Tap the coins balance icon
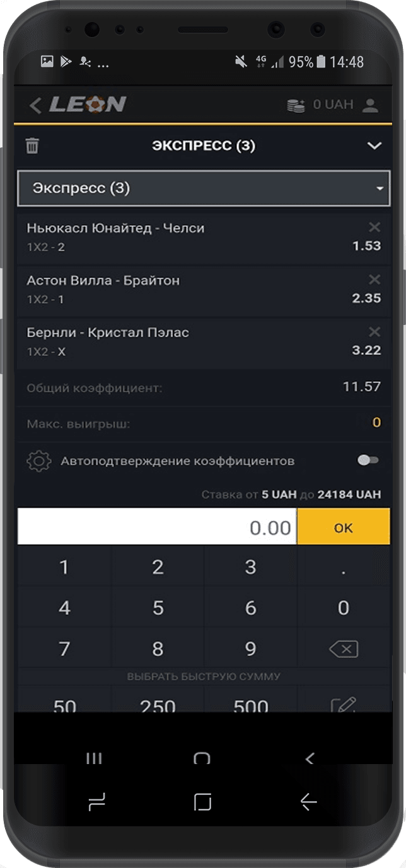Screen dimensions: 406x868 (x=296, y=105)
